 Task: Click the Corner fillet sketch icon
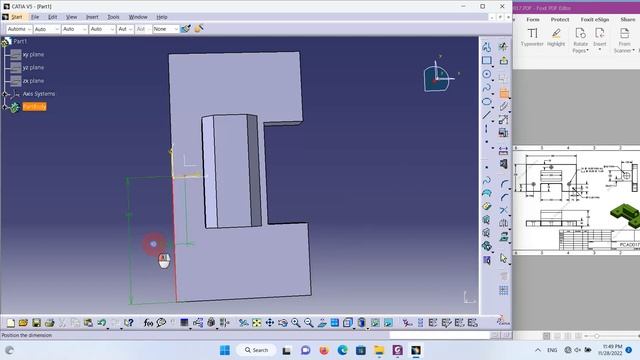[504, 184]
